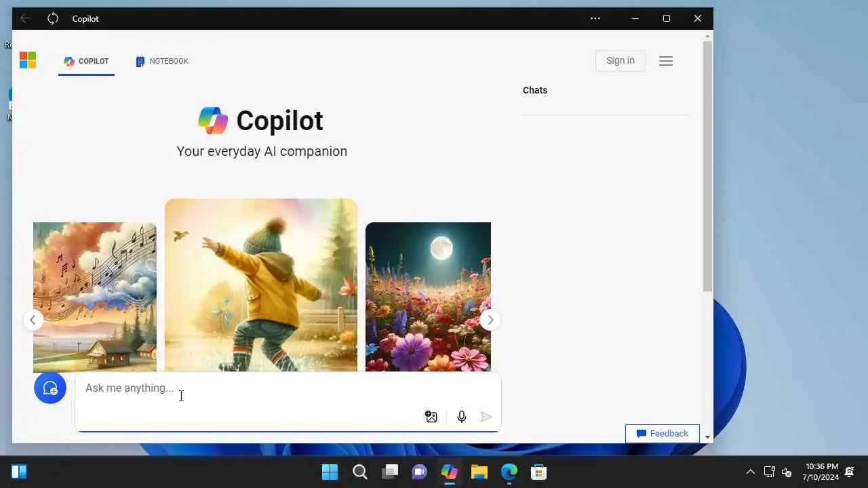The image size is (868, 488).
Task: Minimize the Copilot window
Action: pyautogui.click(x=635, y=18)
